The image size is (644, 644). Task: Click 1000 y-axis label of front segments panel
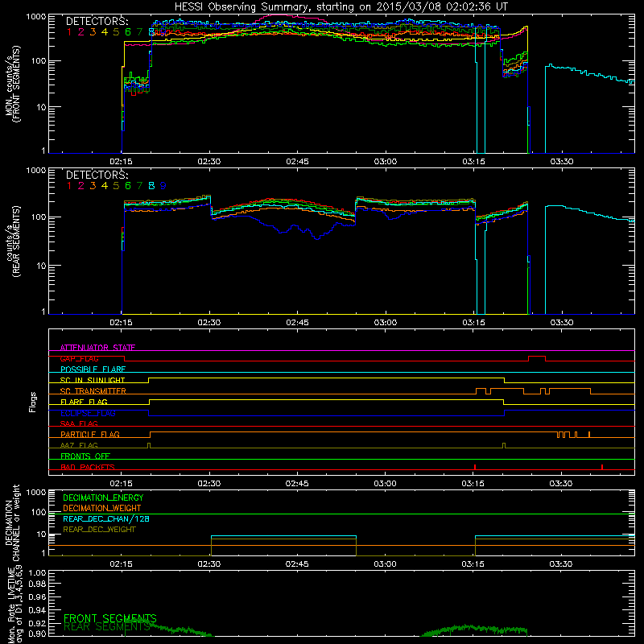click(x=36, y=17)
